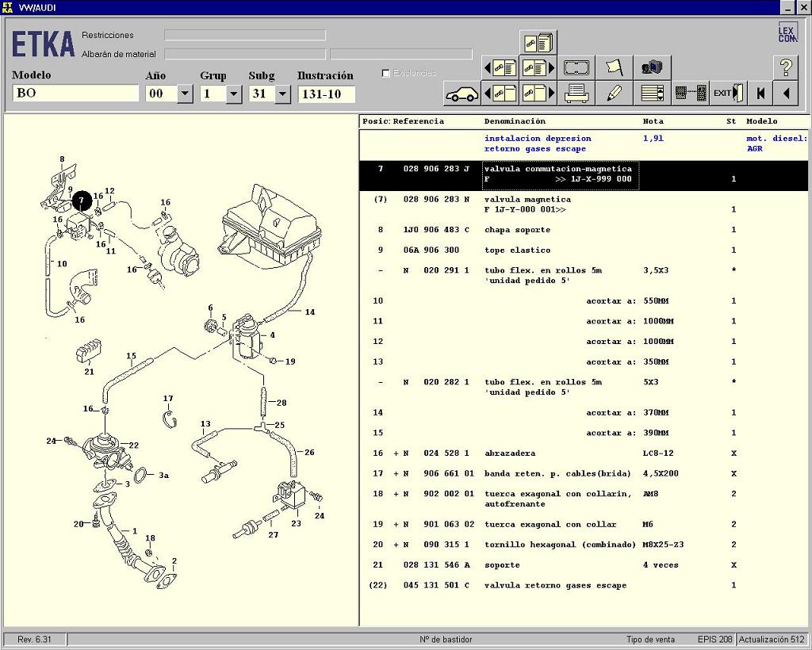The width and height of the screenshot is (812, 650).
Task: Print with the printer icon
Action: (576, 94)
